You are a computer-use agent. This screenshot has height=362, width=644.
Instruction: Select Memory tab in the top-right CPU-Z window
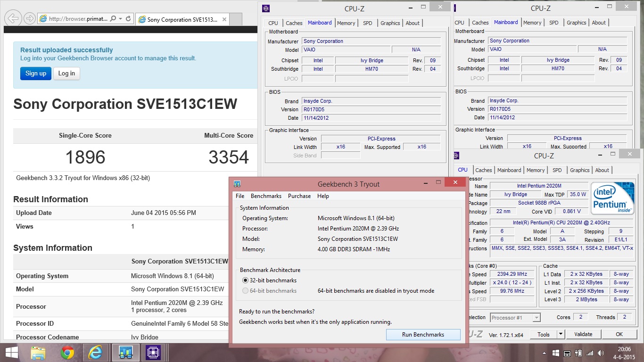click(x=532, y=23)
